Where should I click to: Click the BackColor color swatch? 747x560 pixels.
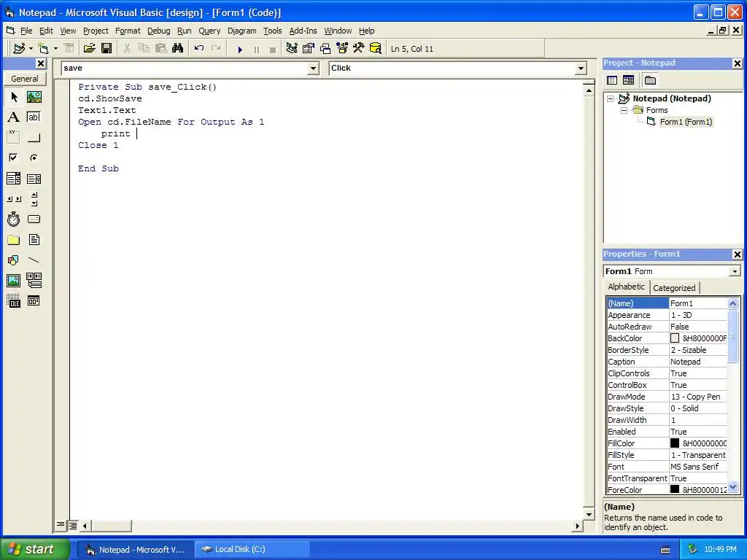675,338
